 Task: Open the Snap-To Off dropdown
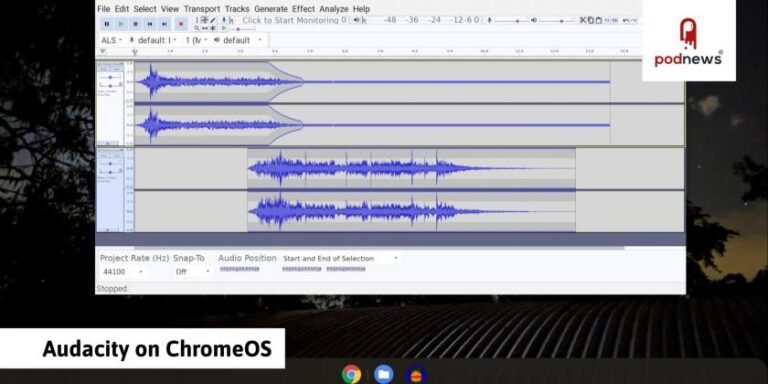coord(192,272)
